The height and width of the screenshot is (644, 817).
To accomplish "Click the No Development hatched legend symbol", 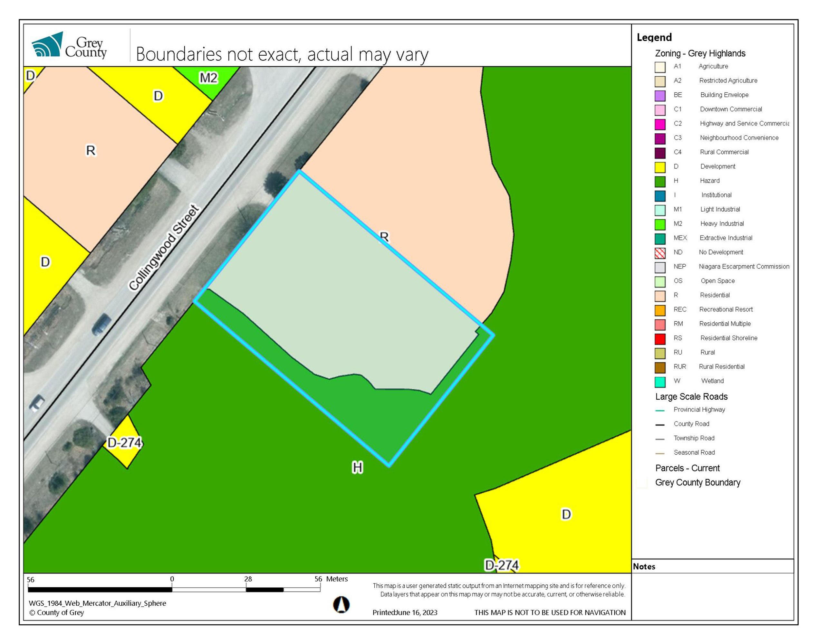I will [660, 253].
